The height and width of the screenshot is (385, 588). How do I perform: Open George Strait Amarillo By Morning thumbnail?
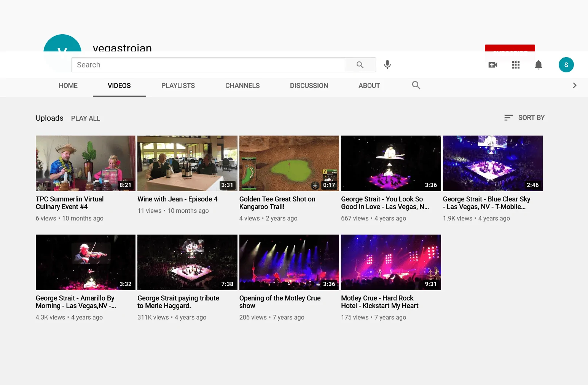coord(86,262)
